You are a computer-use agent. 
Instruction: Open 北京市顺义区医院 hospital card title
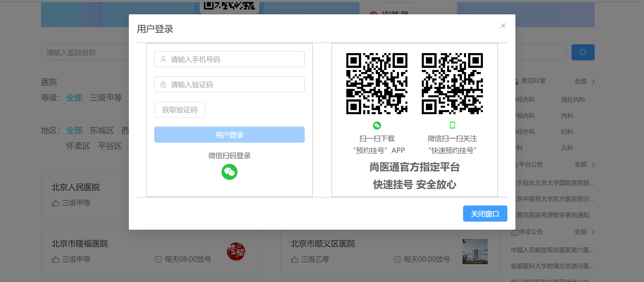323,244
